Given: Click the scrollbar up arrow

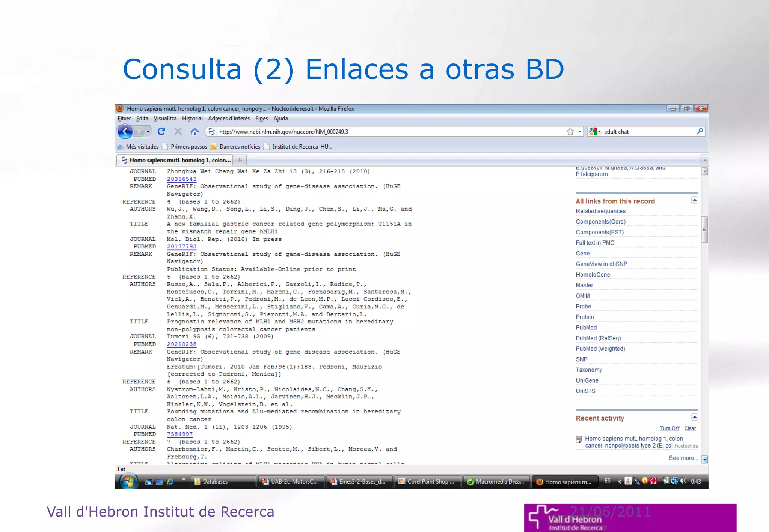Looking at the screenshot, I should pos(705,171).
